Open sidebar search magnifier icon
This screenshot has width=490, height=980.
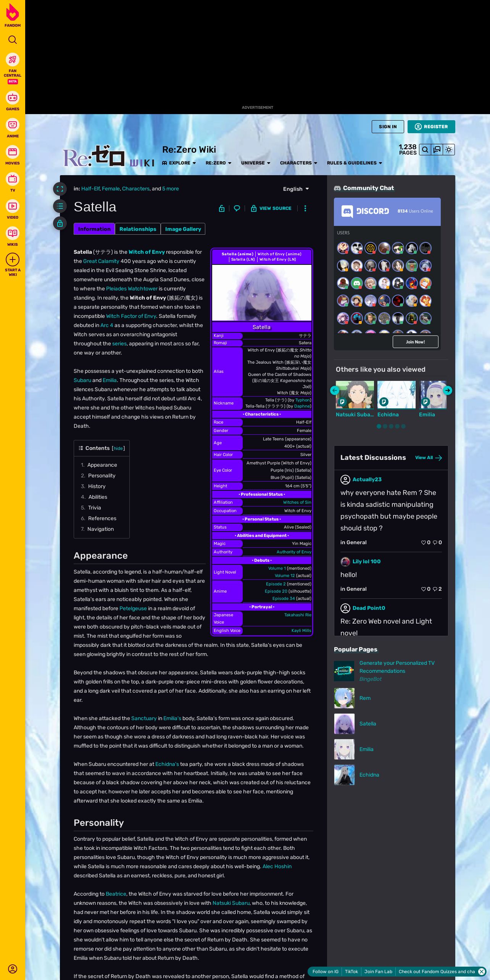coord(13,40)
